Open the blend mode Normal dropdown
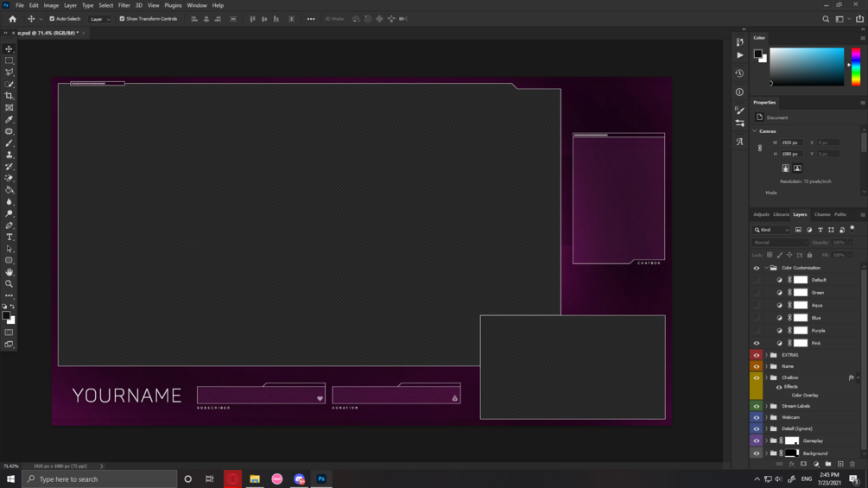The height and width of the screenshot is (488, 868). (x=780, y=243)
